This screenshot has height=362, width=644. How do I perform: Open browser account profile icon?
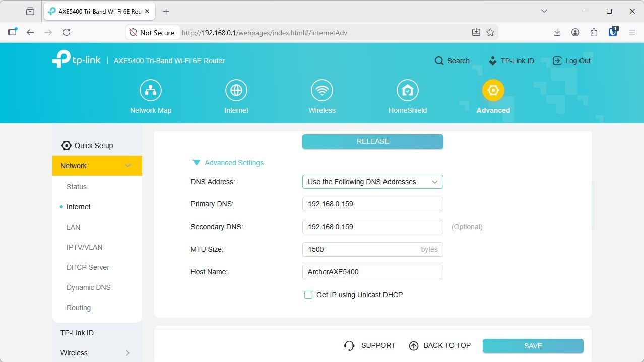tap(575, 32)
